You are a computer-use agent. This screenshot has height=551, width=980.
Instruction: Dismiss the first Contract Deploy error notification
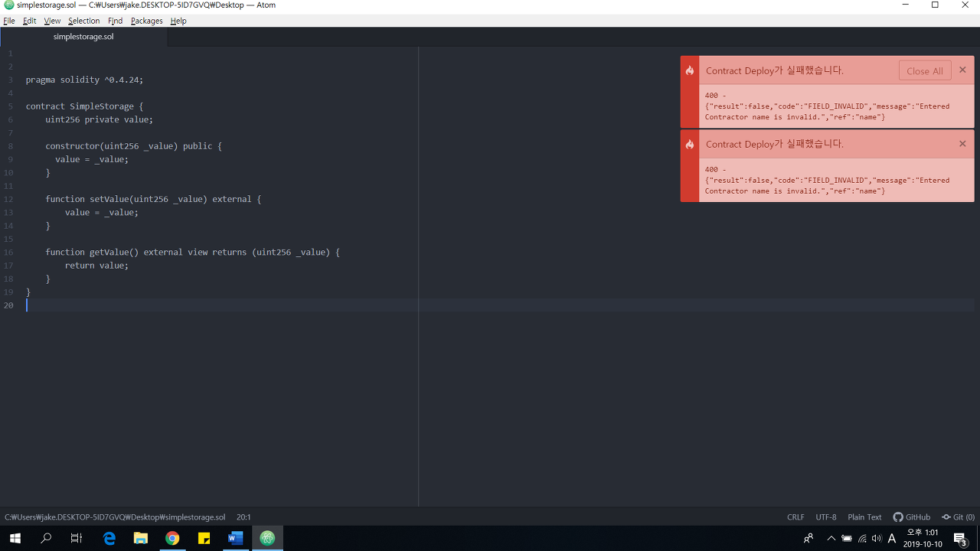[962, 70]
